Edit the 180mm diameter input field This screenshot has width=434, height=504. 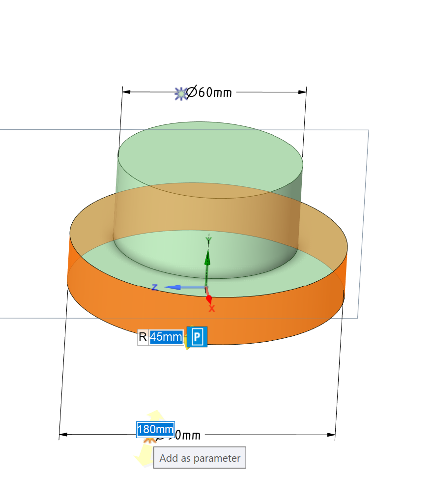coord(155,429)
